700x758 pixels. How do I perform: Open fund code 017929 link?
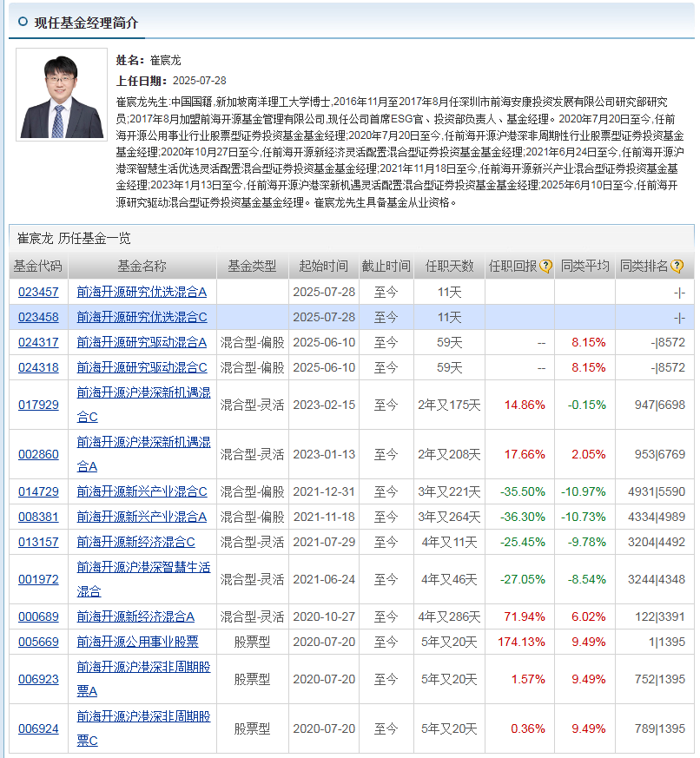(x=38, y=405)
